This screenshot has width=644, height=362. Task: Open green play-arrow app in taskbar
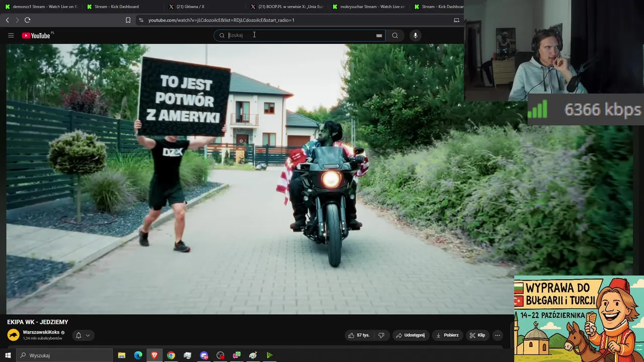click(x=270, y=355)
